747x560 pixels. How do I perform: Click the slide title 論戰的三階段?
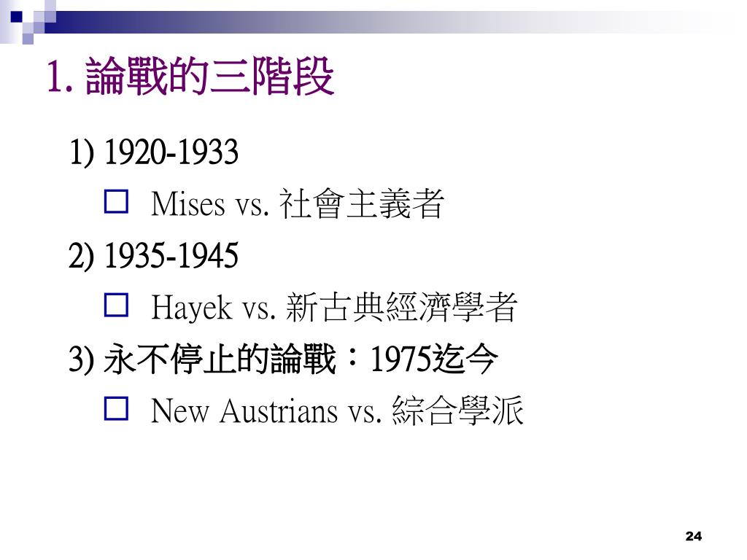coord(210,76)
